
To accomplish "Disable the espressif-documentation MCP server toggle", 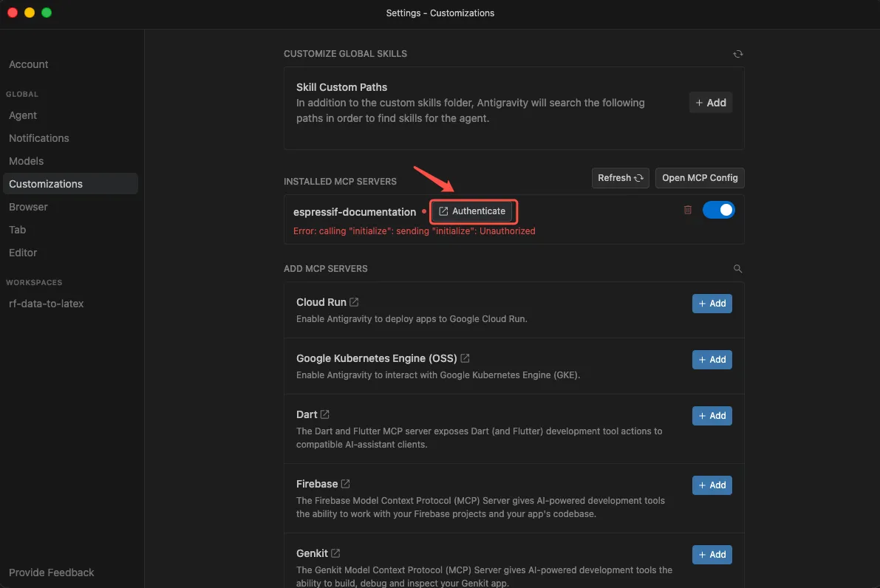I will click(718, 210).
